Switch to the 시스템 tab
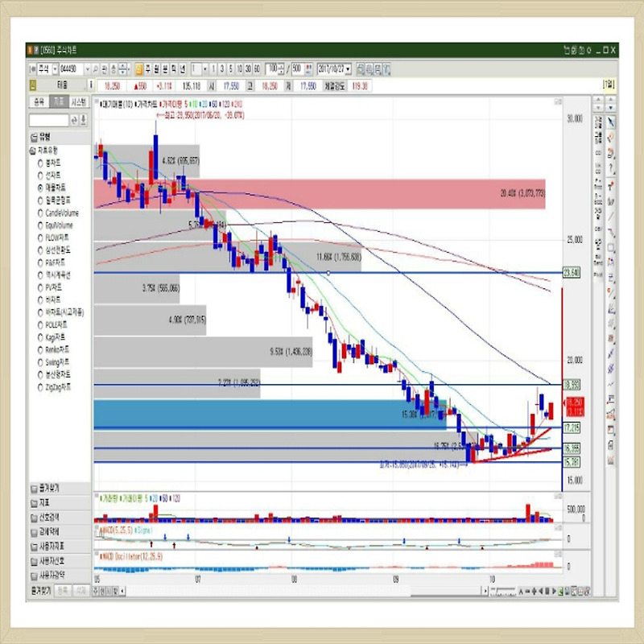This screenshot has width=644, height=644. (x=78, y=102)
